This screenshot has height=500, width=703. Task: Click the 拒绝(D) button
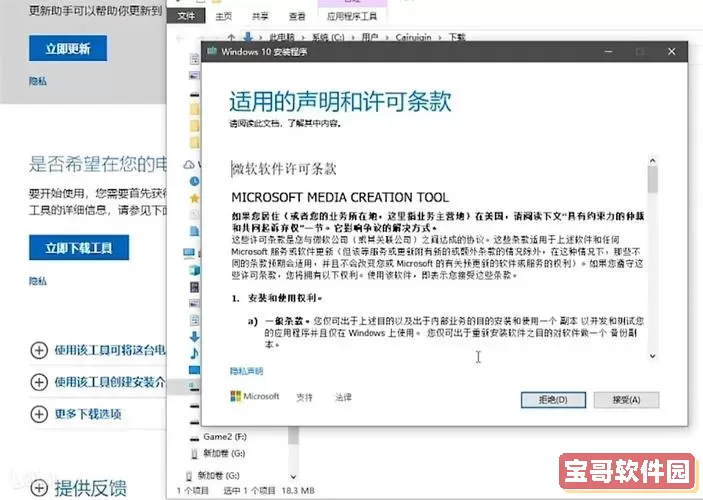553,400
